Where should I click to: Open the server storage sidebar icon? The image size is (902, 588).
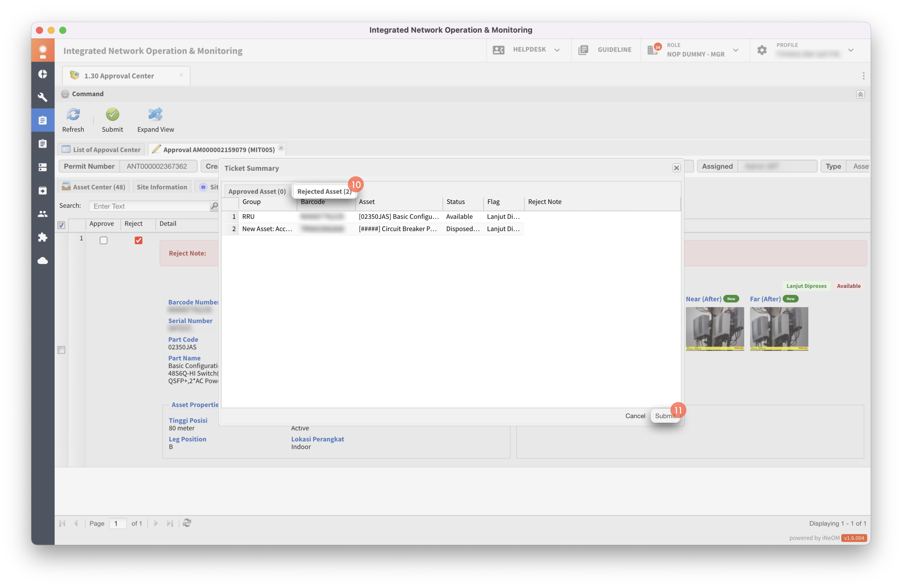point(42,167)
